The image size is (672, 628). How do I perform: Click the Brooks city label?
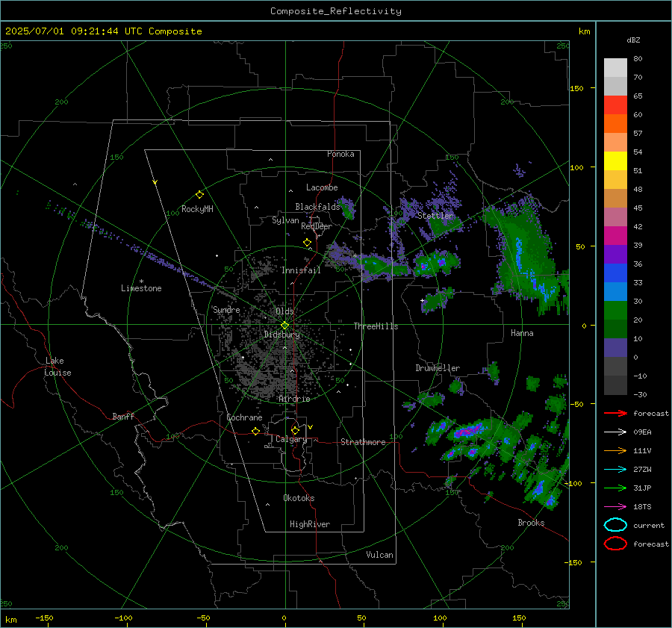531,523
